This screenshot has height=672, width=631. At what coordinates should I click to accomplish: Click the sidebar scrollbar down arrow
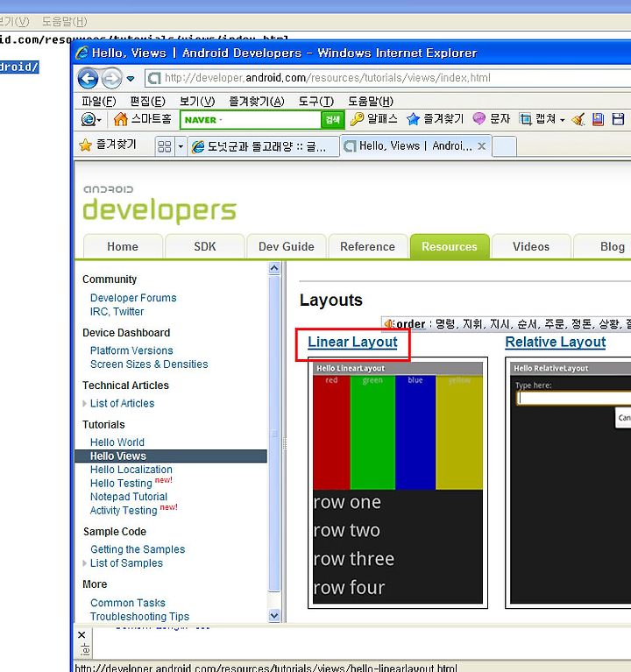tap(274, 615)
